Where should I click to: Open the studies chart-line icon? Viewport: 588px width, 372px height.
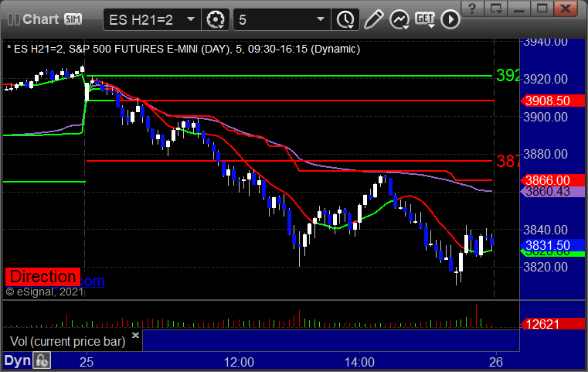coord(399,19)
